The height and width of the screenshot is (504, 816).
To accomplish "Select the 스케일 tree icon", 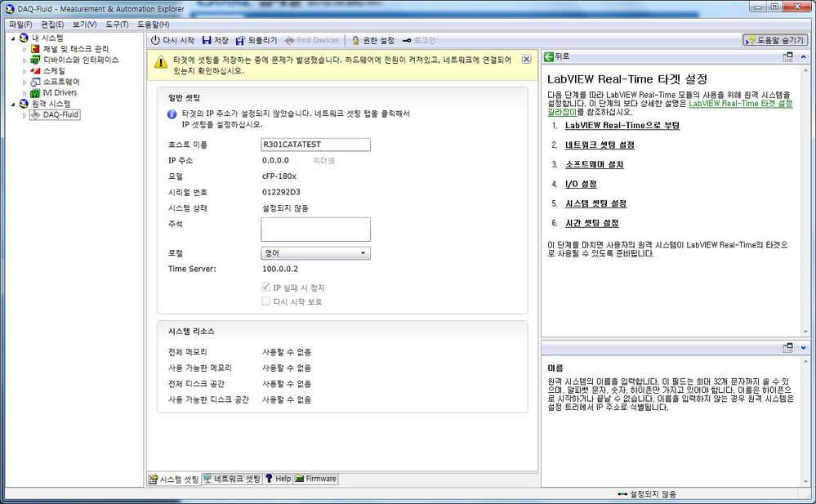I will (35, 71).
